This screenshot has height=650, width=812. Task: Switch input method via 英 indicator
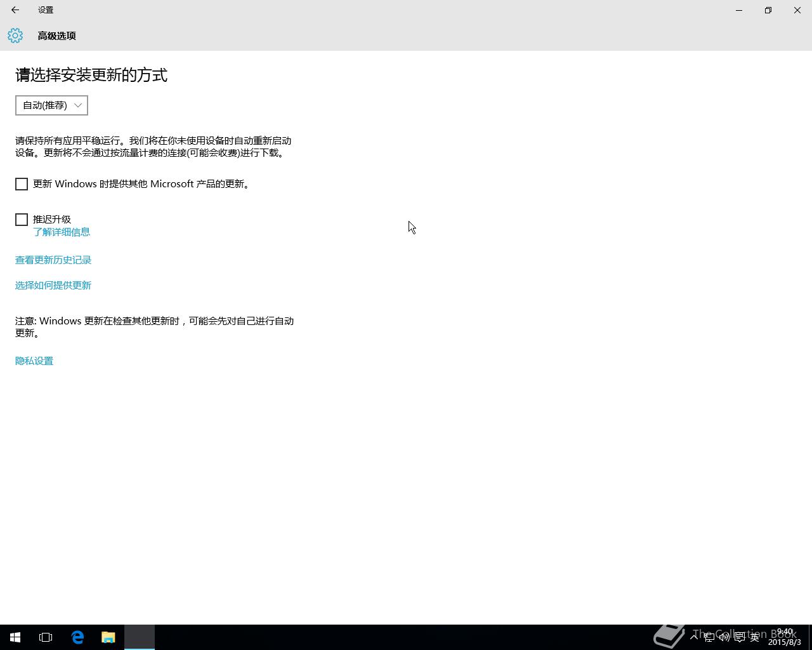click(755, 637)
